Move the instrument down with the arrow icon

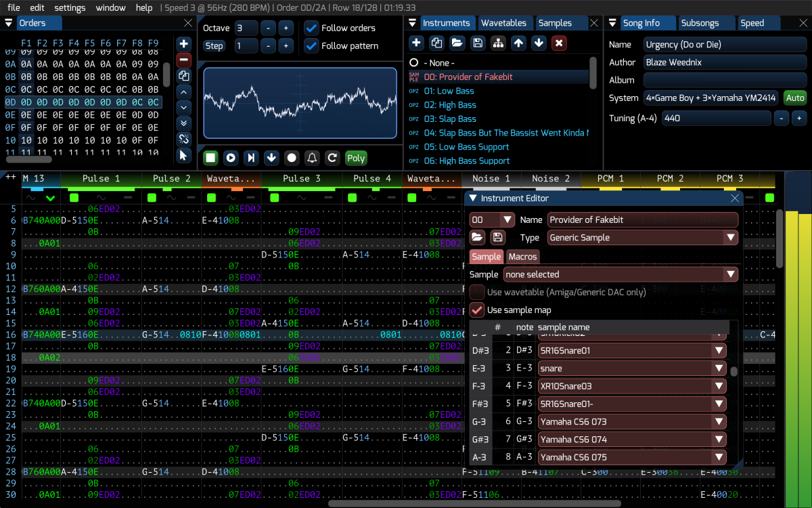coord(539,43)
